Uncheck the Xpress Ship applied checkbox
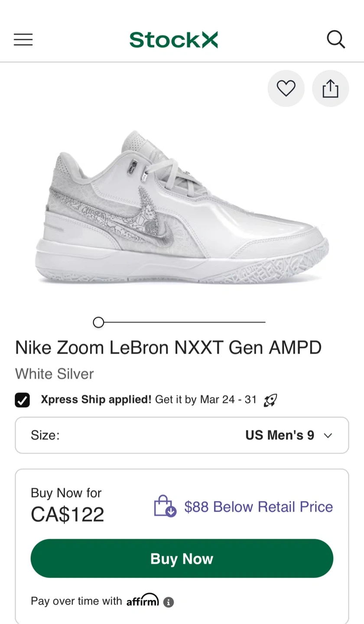The width and height of the screenshot is (364, 624). [23, 400]
